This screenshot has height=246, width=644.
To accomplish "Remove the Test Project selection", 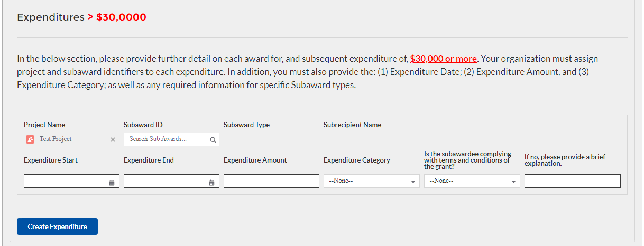I will coord(112,140).
